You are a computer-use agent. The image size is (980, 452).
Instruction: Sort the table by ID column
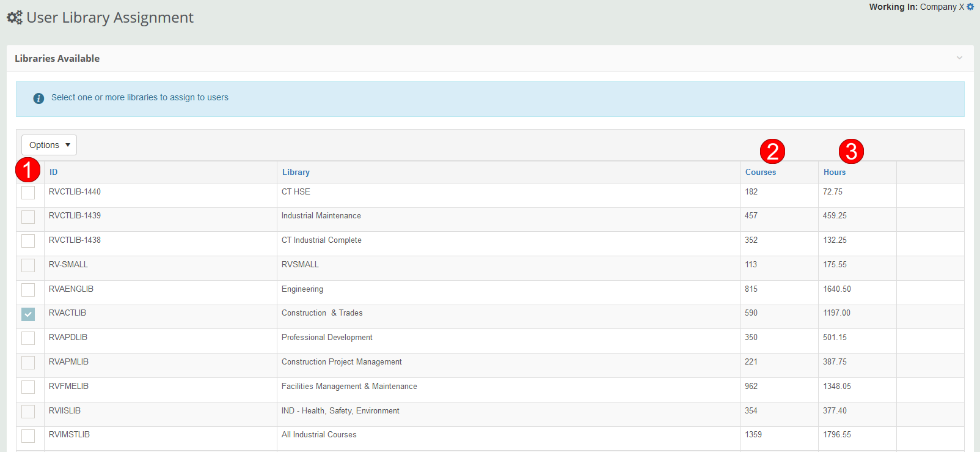54,172
